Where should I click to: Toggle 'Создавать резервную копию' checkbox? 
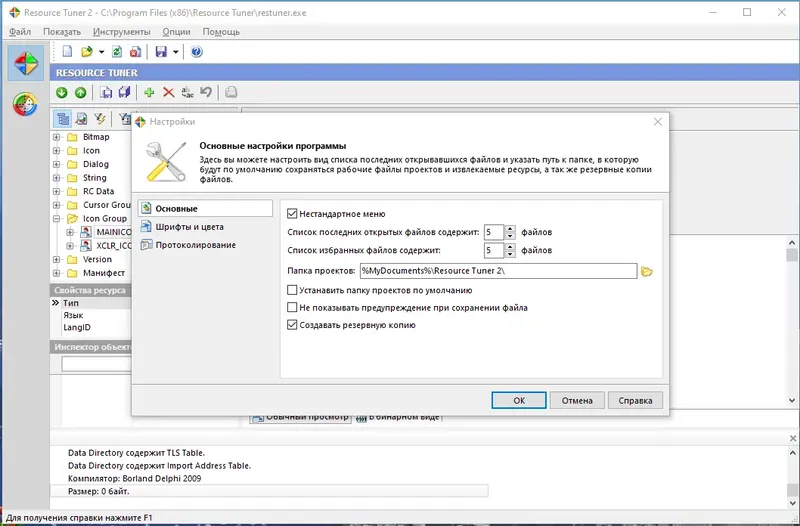coord(292,325)
